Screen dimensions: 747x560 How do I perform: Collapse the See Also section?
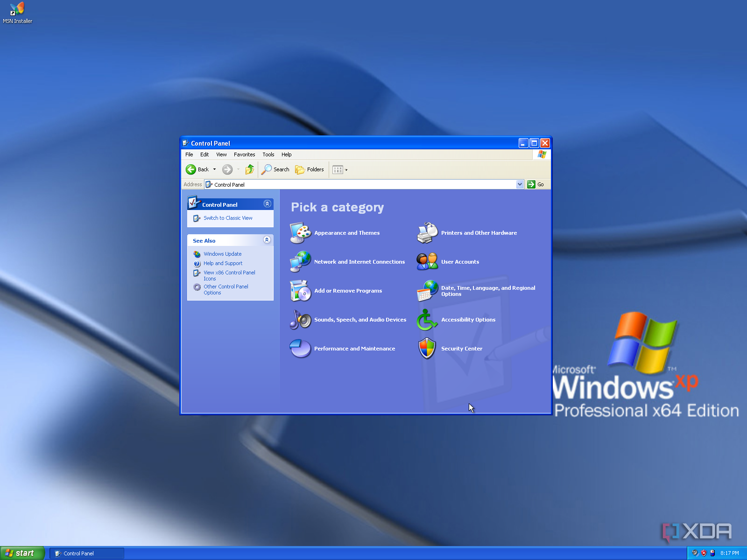point(267,240)
